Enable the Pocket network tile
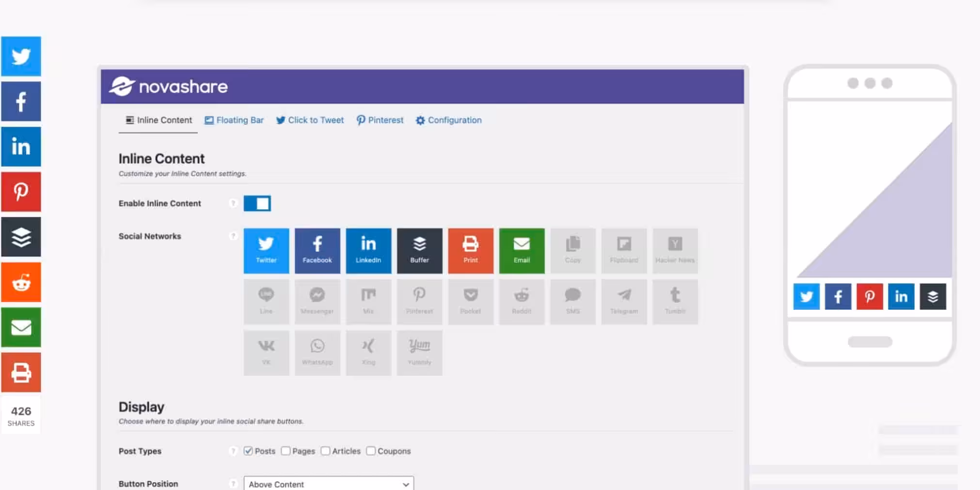The width and height of the screenshot is (980, 490). [470, 302]
